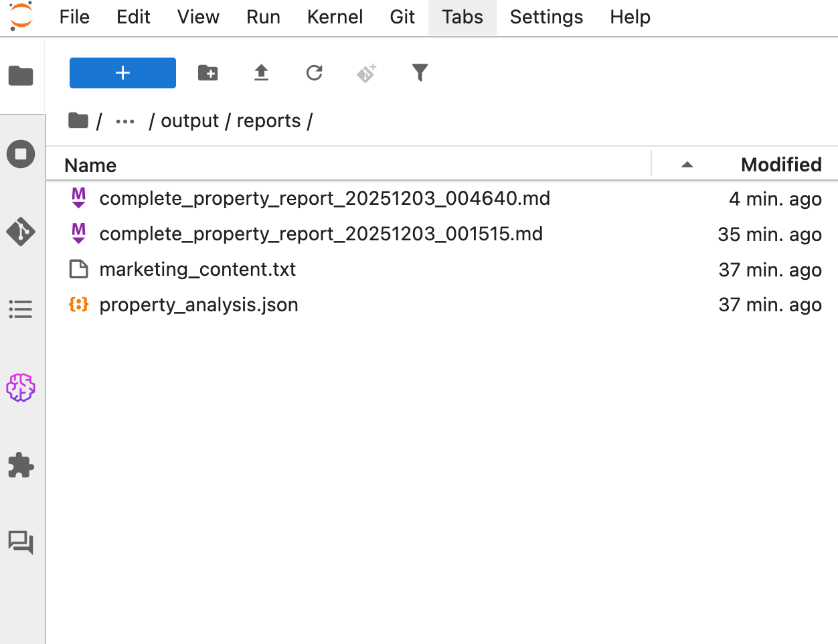This screenshot has height=644, width=838.
Task: Click the '35 min. ago' modified time
Action: 770,234
